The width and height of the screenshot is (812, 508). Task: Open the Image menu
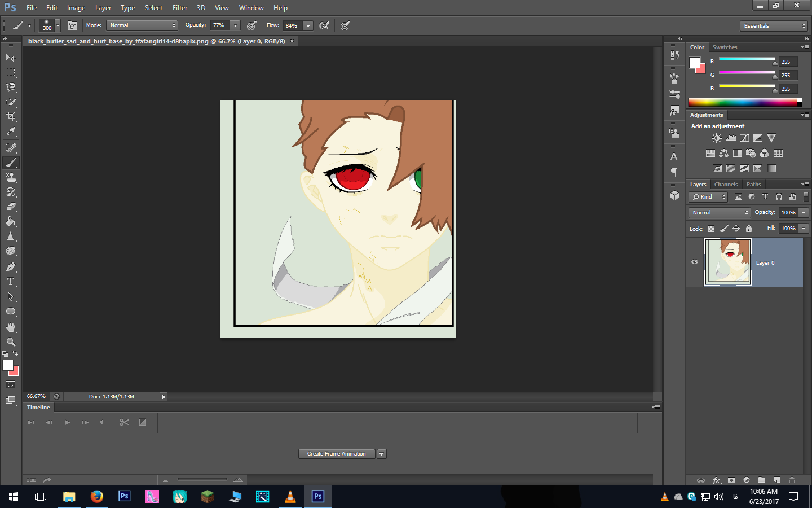tap(76, 8)
